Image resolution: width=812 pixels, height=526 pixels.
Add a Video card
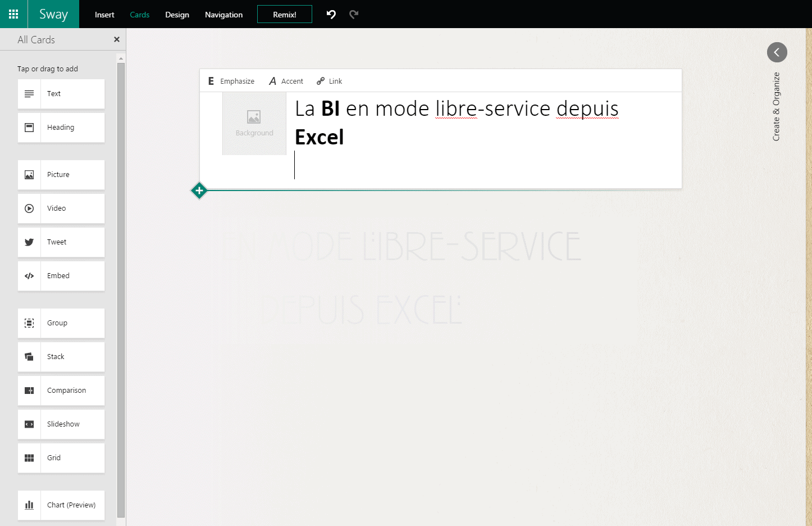[x=61, y=208]
